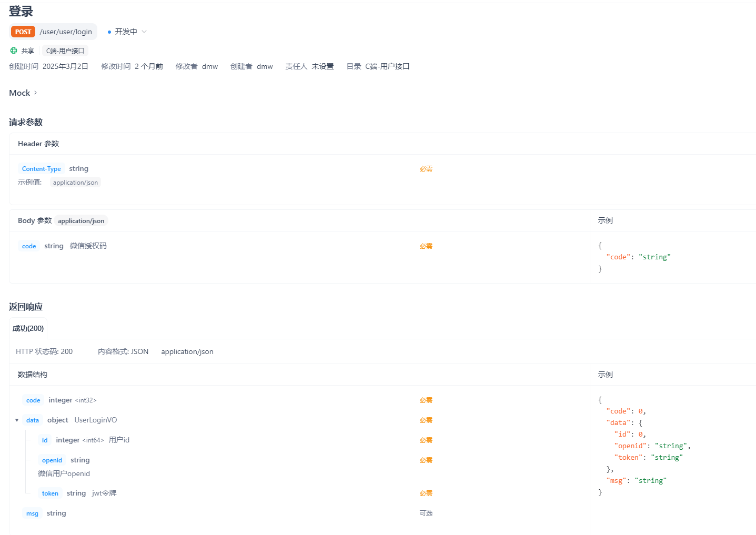Image resolution: width=756 pixels, height=535 pixels.
Task: Click the Body application/json content type badge
Action: tap(81, 221)
